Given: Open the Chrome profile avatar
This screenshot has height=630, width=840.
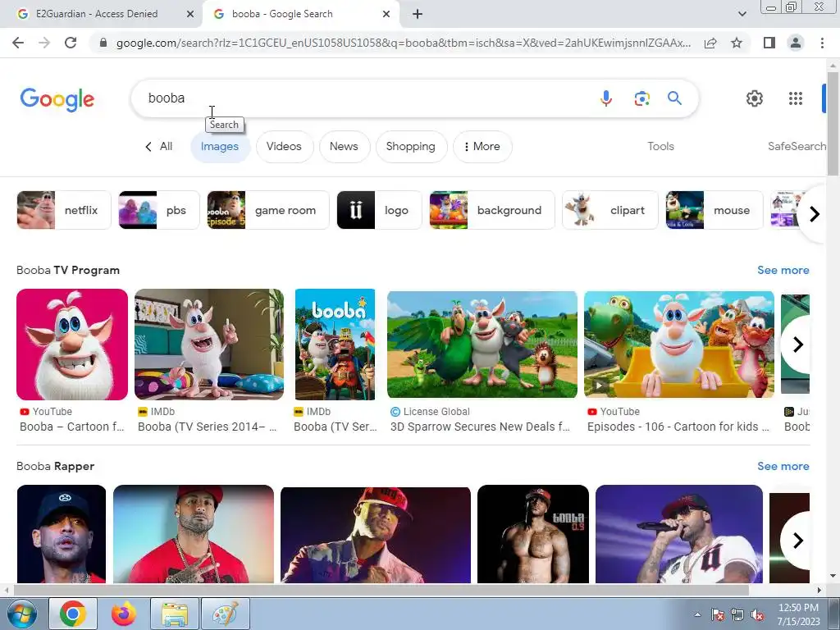Looking at the screenshot, I should (x=796, y=43).
